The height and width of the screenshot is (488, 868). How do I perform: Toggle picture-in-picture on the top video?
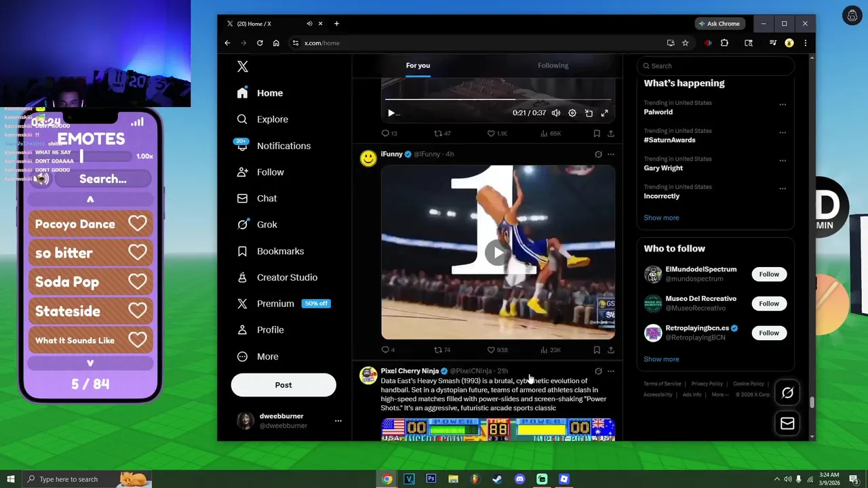[x=589, y=113]
